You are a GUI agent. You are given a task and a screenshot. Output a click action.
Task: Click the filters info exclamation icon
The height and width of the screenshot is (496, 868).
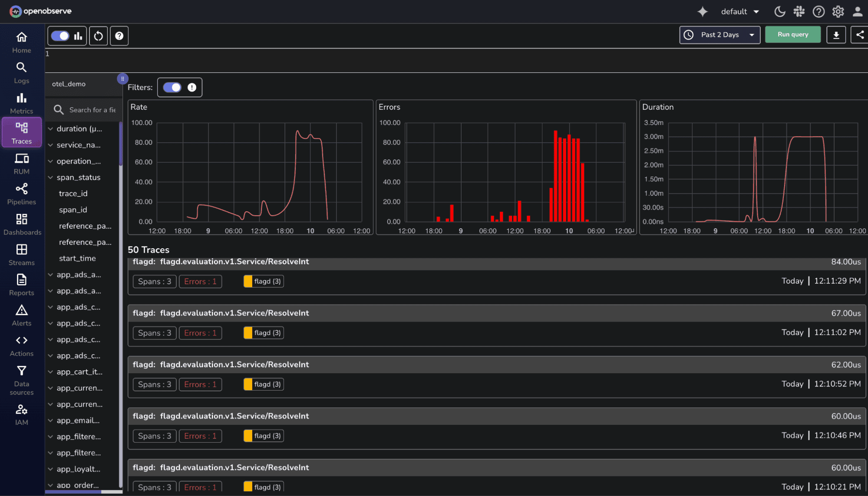coord(192,88)
